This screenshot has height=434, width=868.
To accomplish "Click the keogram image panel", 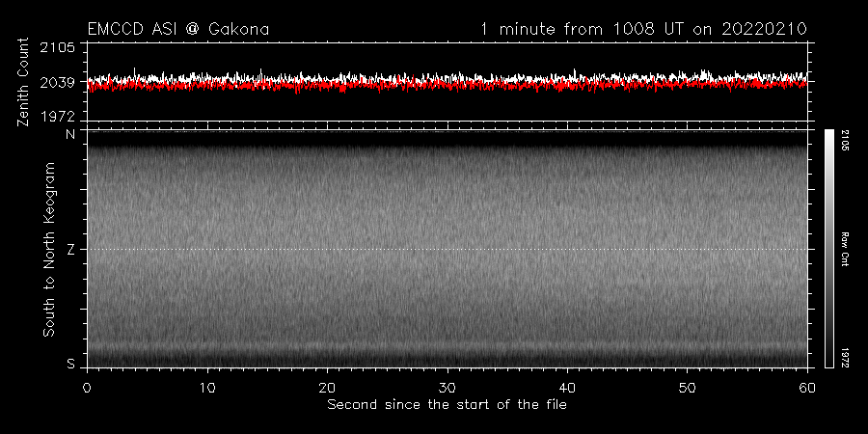I will [448, 249].
